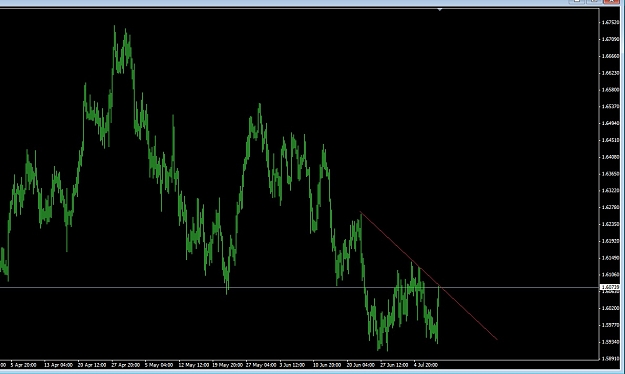Click the 4 Jul 20:00 time label
The height and width of the screenshot is (374, 625).
(426, 365)
